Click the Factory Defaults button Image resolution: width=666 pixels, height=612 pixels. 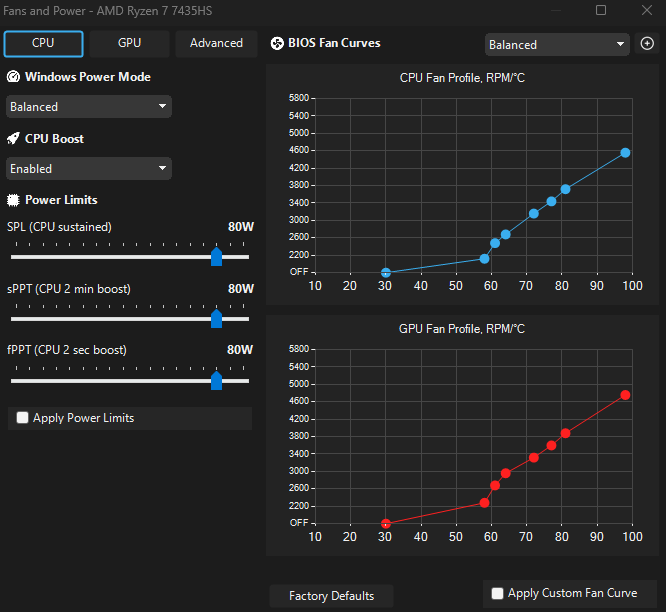[x=331, y=596]
